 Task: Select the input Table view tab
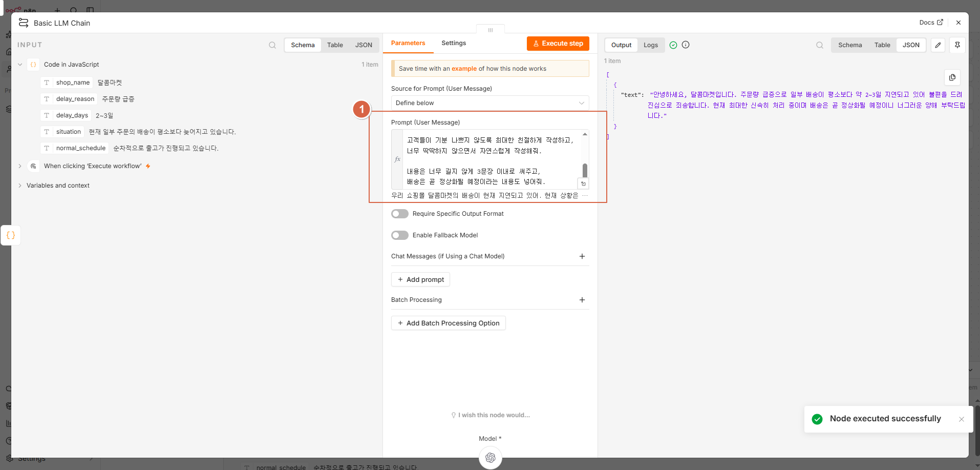click(x=335, y=45)
